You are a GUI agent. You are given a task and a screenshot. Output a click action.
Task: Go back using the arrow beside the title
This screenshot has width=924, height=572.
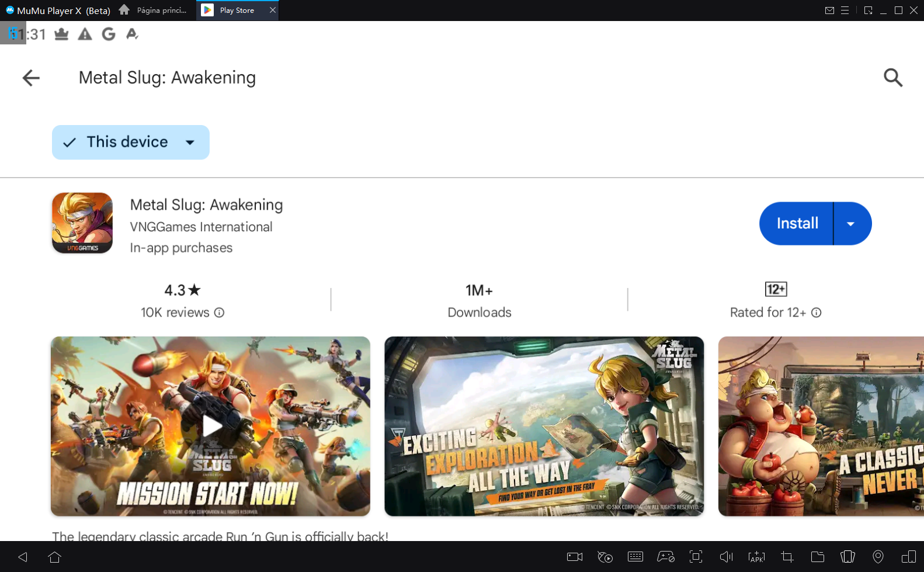(31, 78)
